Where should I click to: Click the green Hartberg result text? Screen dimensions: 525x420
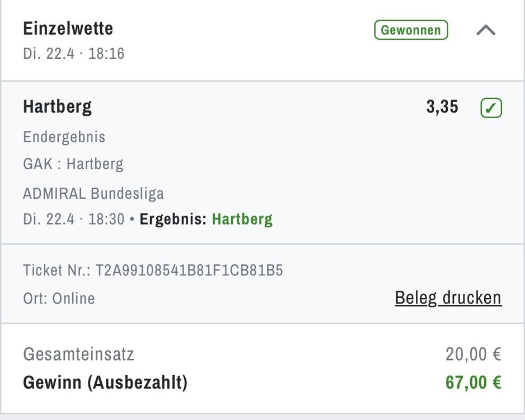pyautogui.click(x=242, y=219)
